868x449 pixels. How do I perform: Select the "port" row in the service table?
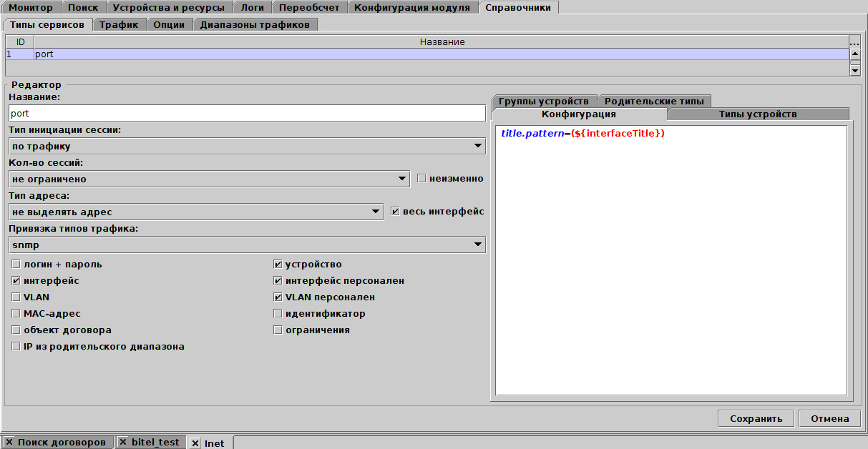coord(215,53)
